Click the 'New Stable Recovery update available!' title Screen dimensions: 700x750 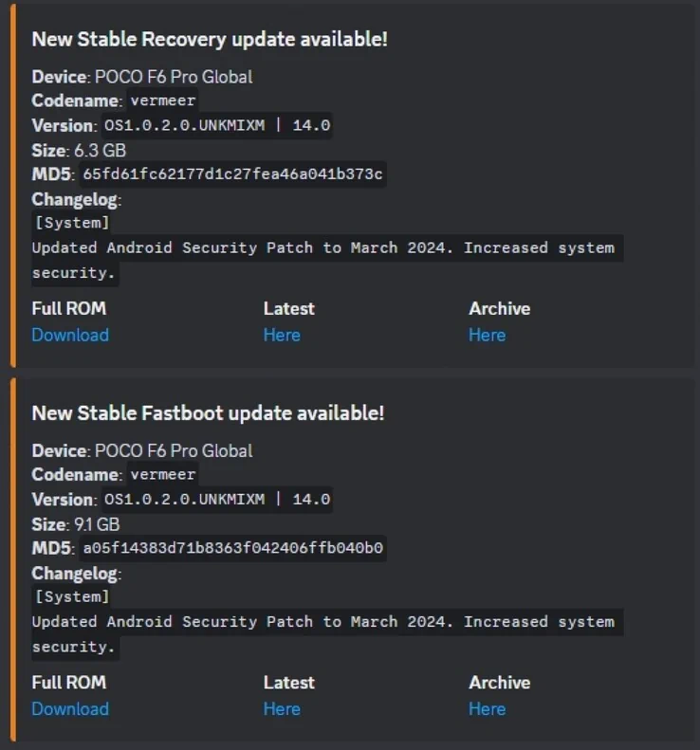[x=210, y=40]
